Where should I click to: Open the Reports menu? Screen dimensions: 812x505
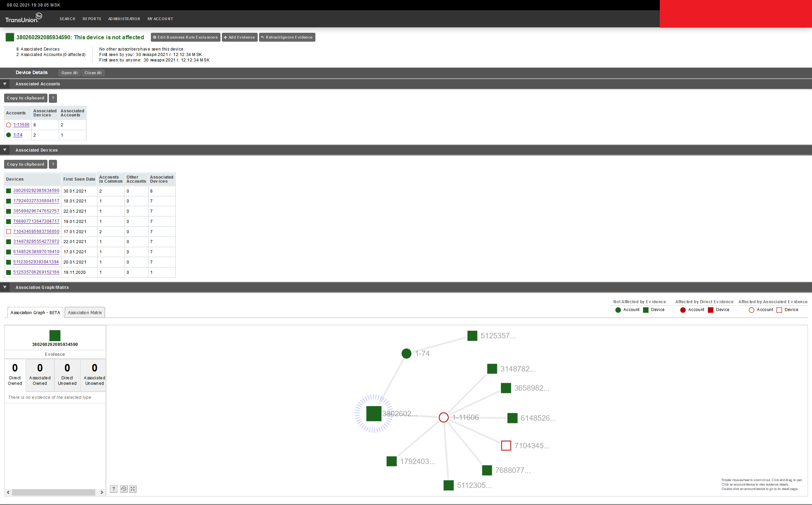(x=92, y=19)
